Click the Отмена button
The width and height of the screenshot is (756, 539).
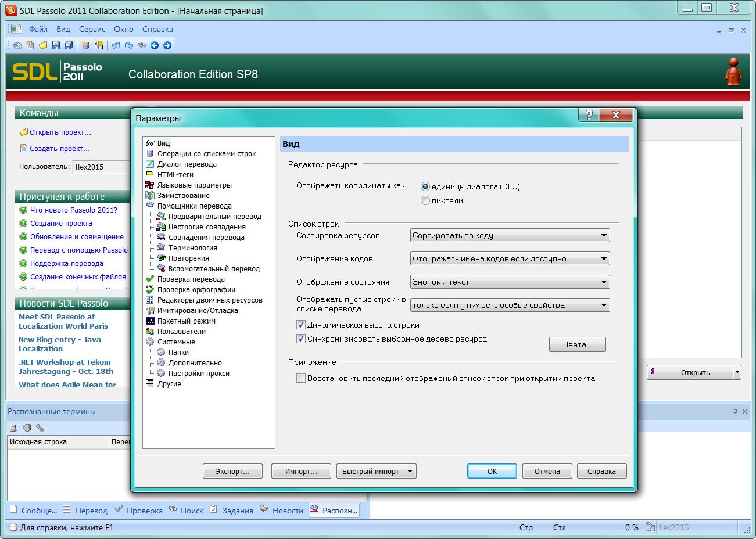547,471
